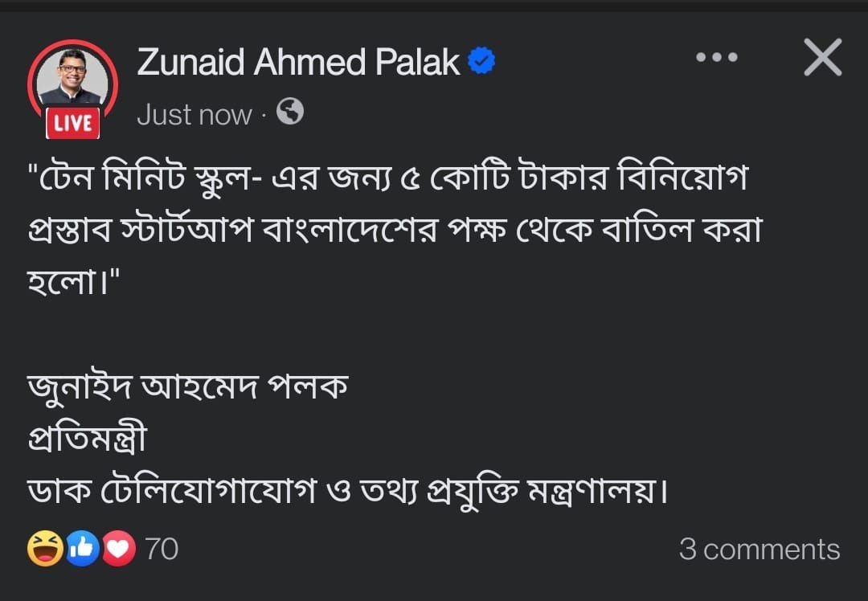Screen dimensions: 868x601
Task: Click the Haha laughing reaction emoji
Action: pos(45,549)
